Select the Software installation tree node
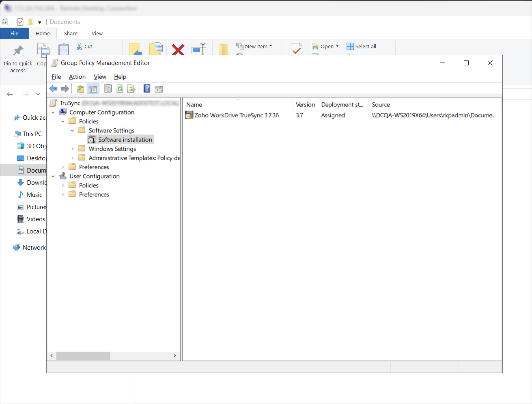 125,139
